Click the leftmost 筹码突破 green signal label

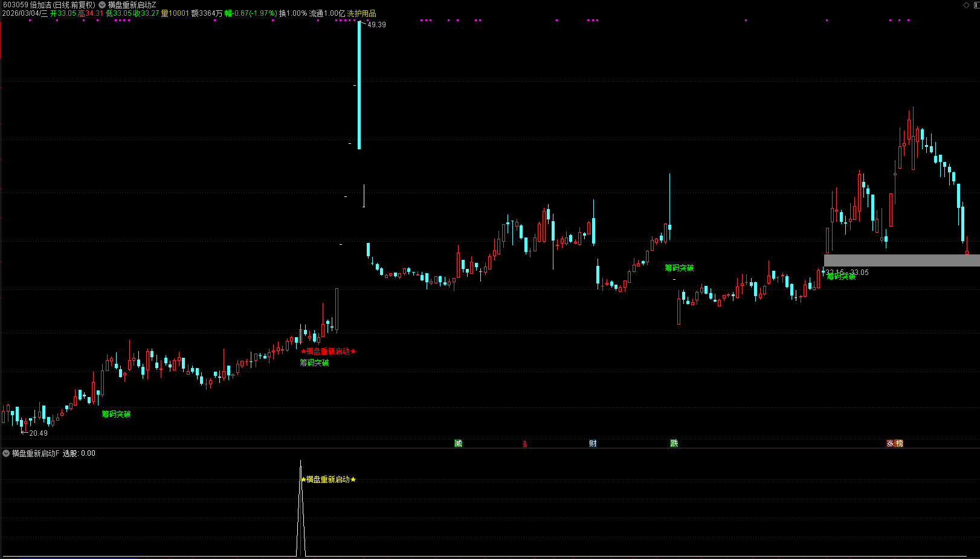(x=116, y=415)
